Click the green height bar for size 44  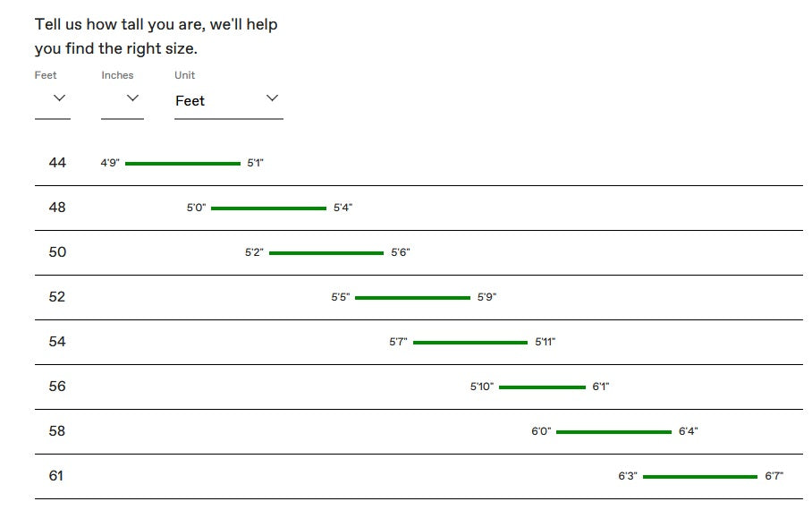coord(182,164)
